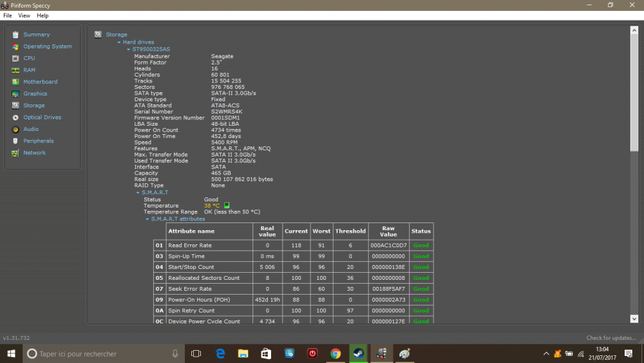This screenshot has height=363, width=644.
Task: Click the Check for updates link
Action: [x=611, y=338]
